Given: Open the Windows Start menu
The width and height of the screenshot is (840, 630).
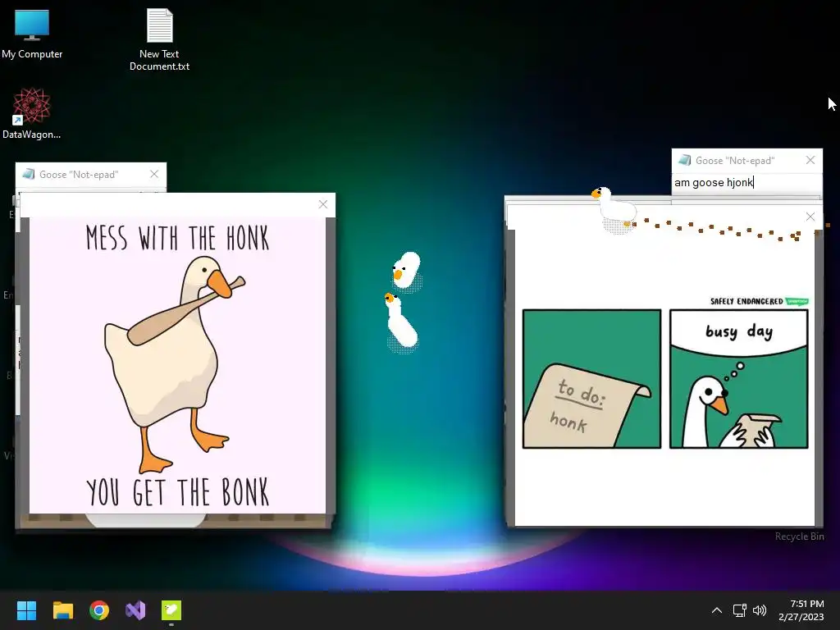Looking at the screenshot, I should 26,610.
